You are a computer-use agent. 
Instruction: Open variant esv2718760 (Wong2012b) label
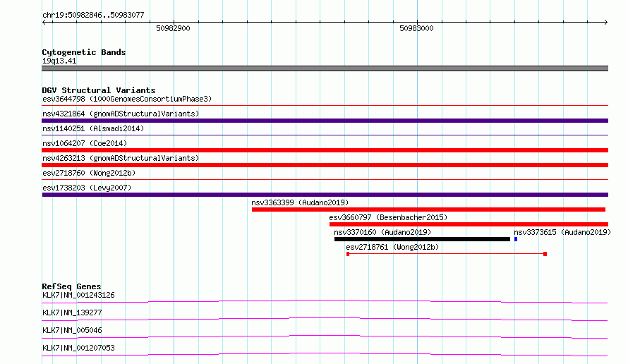tap(89, 173)
